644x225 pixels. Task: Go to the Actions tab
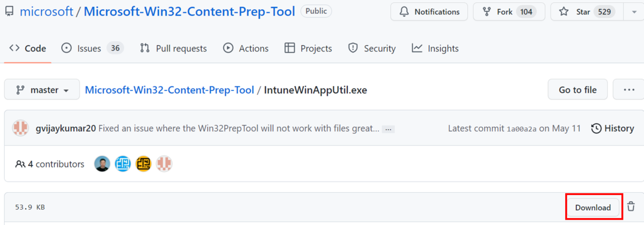pyautogui.click(x=246, y=48)
